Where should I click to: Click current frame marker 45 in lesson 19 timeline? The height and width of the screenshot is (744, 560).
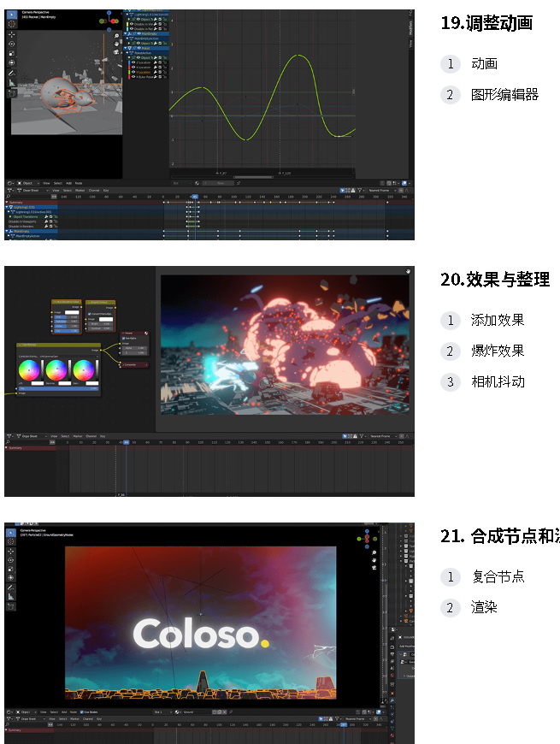pos(195,197)
